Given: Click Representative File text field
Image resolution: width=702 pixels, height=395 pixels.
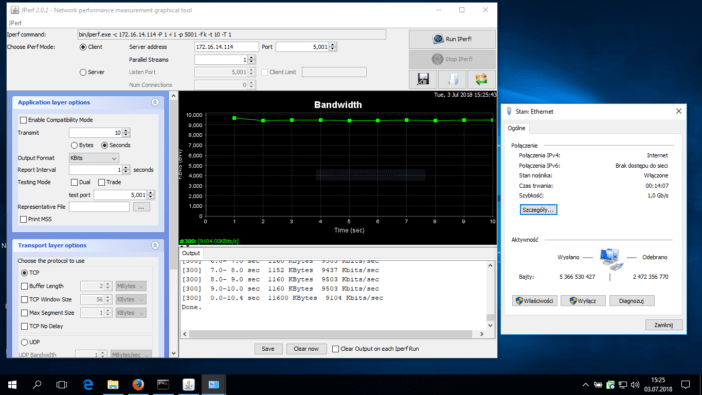Looking at the screenshot, I should click(99, 207).
